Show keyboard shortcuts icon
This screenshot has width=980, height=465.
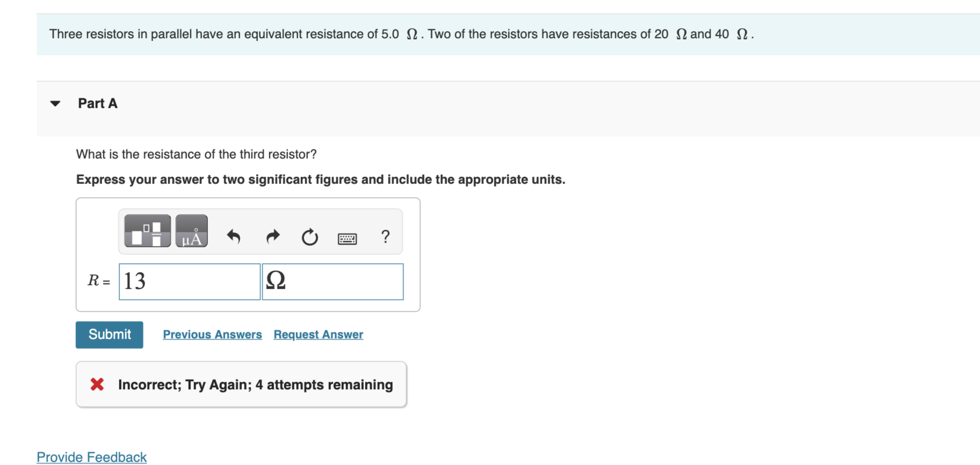[347, 238]
